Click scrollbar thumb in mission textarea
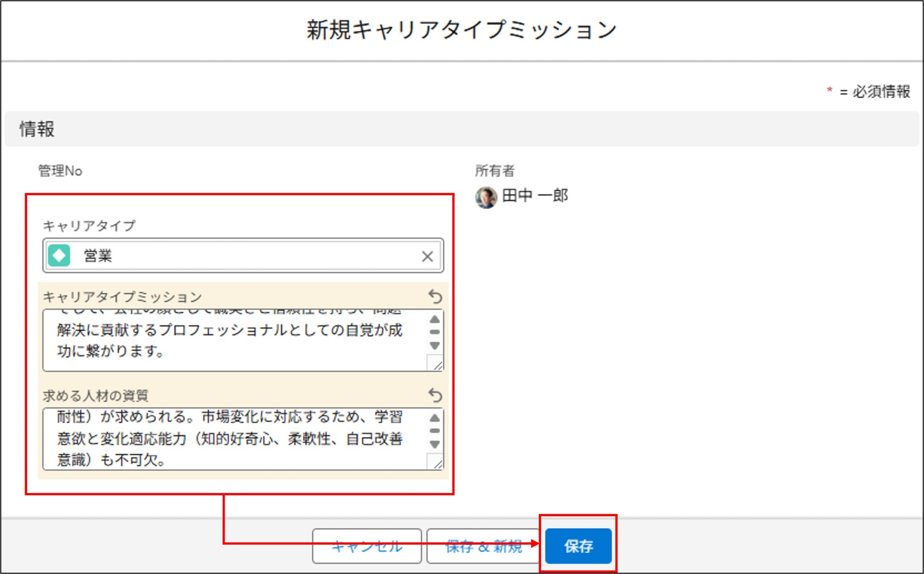 pyautogui.click(x=435, y=332)
